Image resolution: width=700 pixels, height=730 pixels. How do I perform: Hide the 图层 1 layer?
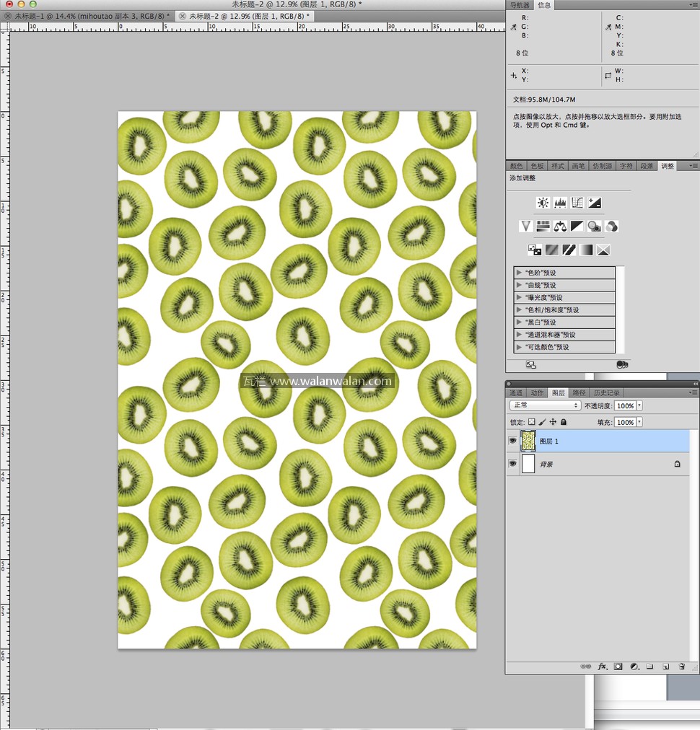coord(512,440)
